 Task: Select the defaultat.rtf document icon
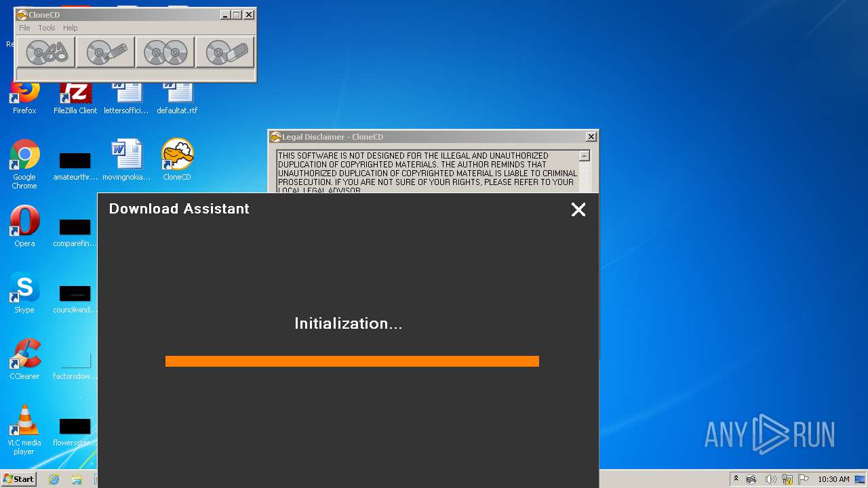[x=177, y=97]
